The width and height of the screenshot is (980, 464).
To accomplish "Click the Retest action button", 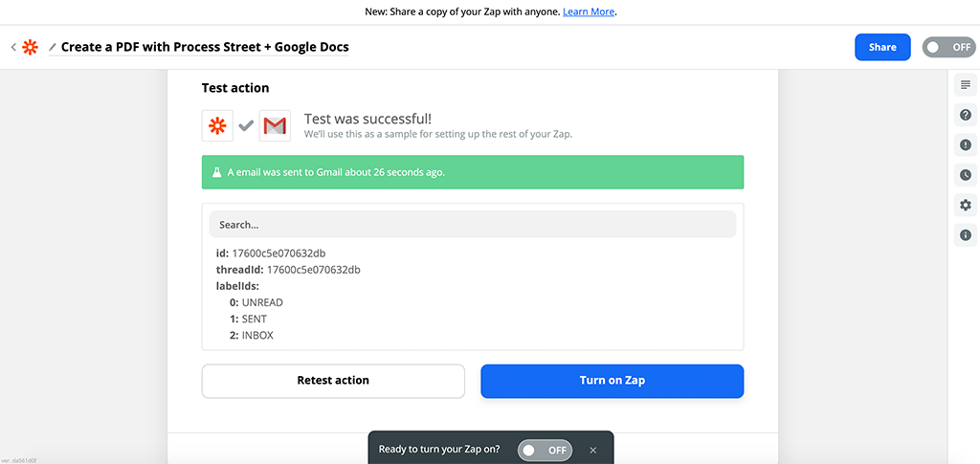I will [x=333, y=381].
